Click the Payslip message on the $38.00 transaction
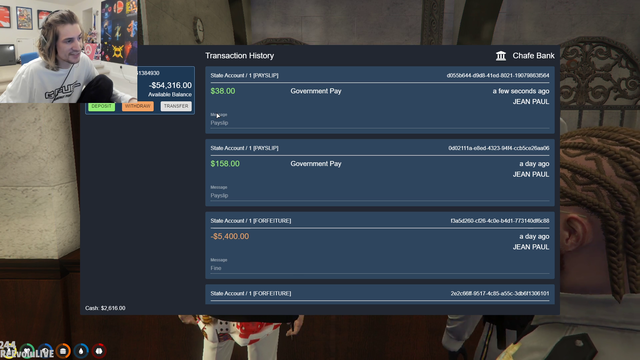 219,123
